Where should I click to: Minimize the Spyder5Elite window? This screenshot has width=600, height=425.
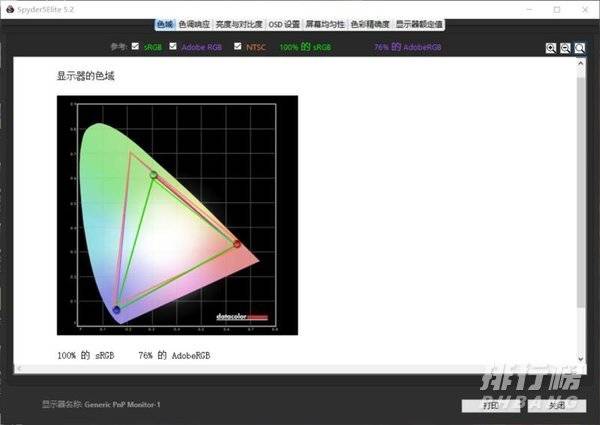[530, 10]
